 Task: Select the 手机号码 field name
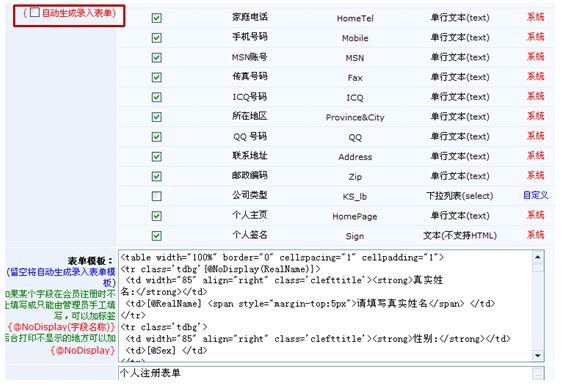(x=250, y=37)
